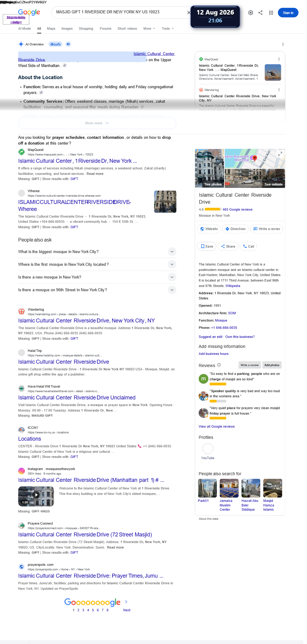
Task: Open the YouTube profile icon
Action: pyautogui.click(x=208, y=449)
